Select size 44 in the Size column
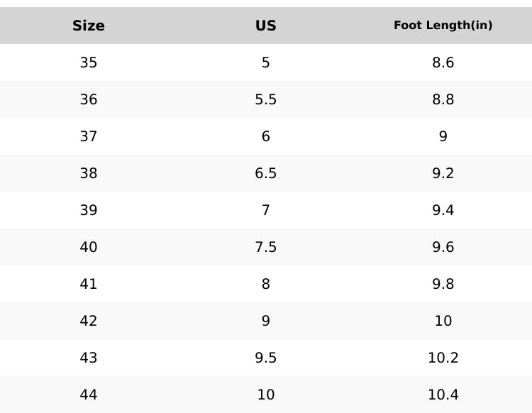The image size is (532, 413). pyautogui.click(x=89, y=395)
